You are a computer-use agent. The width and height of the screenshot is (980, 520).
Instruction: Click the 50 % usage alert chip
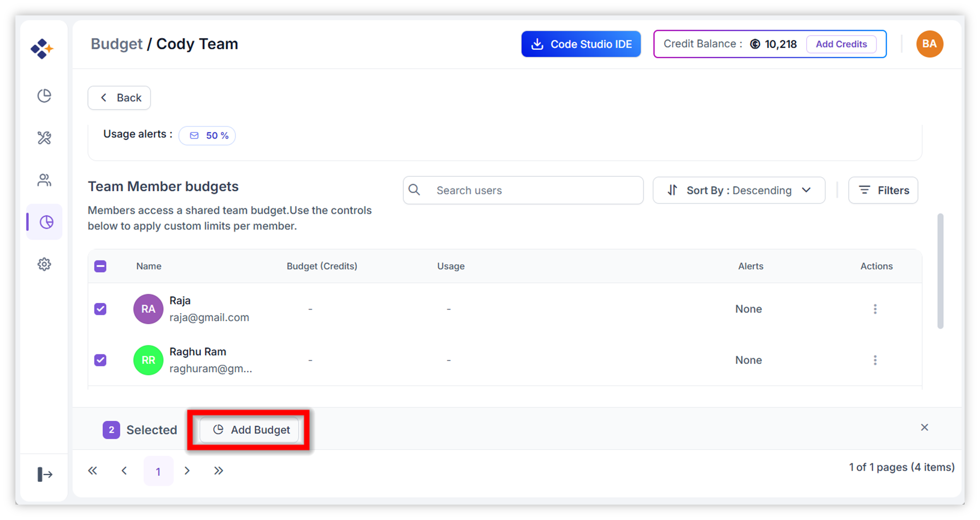(x=207, y=135)
